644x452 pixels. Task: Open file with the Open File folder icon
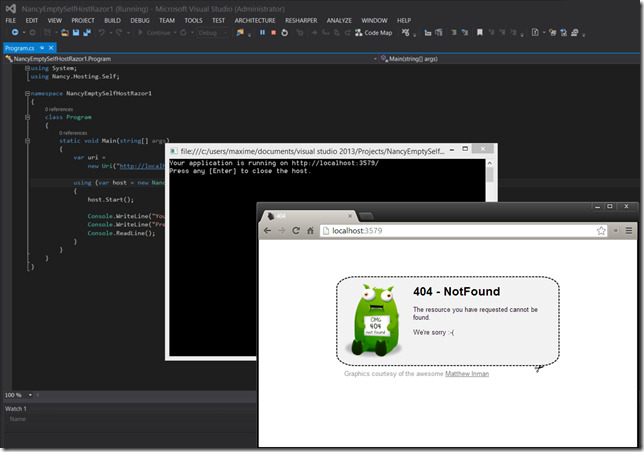point(65,33)
